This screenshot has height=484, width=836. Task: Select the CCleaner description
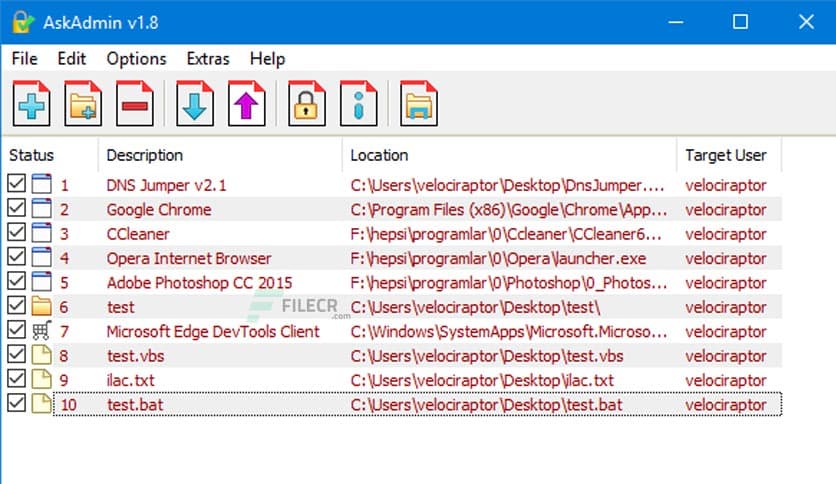138,234
